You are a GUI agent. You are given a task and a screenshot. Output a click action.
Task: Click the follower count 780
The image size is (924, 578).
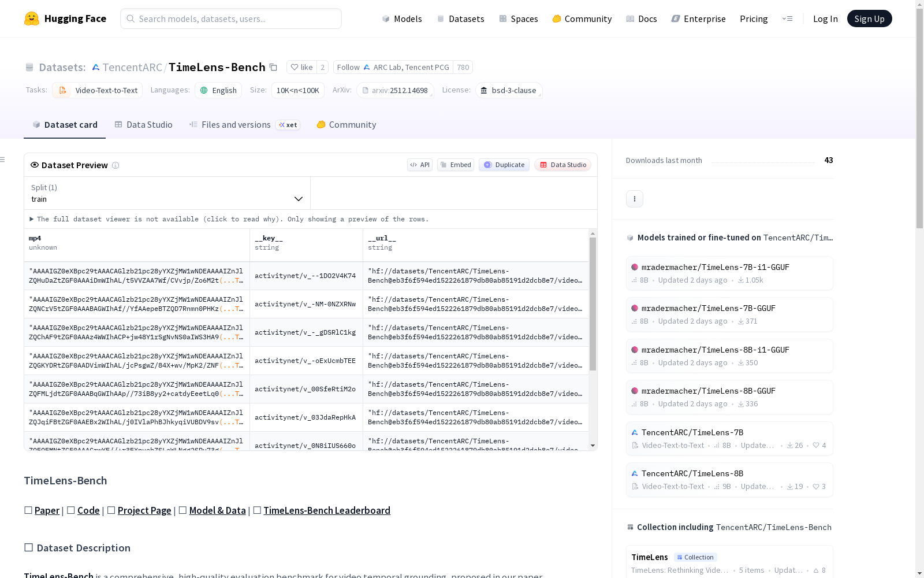tap(463, 67)
